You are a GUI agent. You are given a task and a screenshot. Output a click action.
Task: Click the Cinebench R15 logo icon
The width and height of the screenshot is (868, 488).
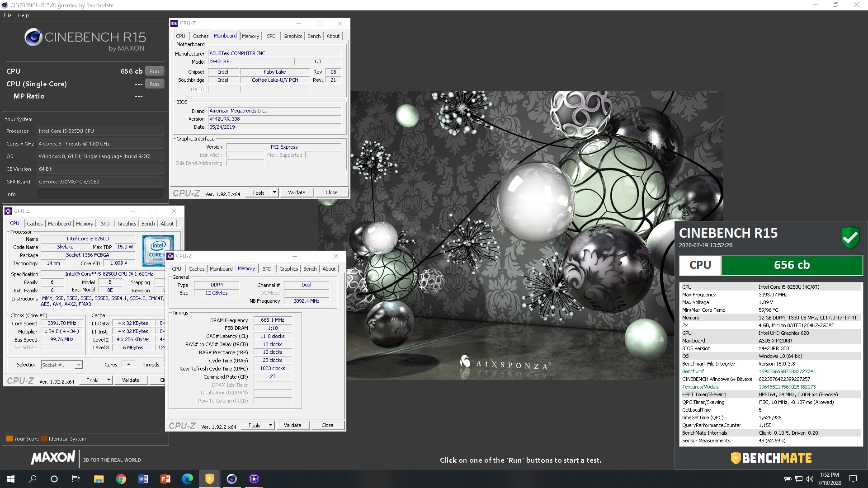tap(33, 37)
